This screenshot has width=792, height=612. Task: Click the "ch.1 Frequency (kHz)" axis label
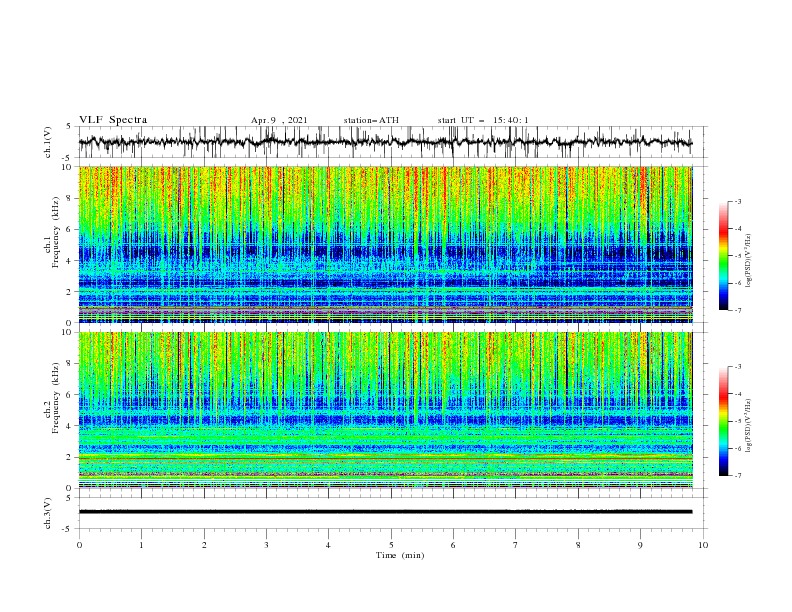pos(53,232)
